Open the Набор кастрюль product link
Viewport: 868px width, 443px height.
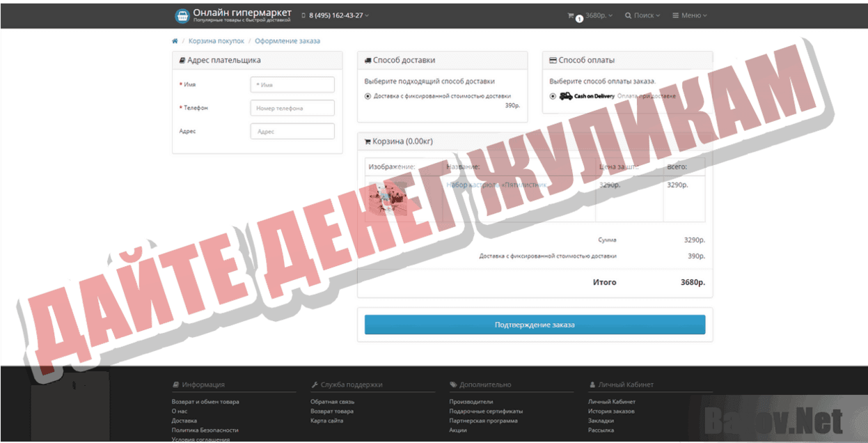(491, 185)
